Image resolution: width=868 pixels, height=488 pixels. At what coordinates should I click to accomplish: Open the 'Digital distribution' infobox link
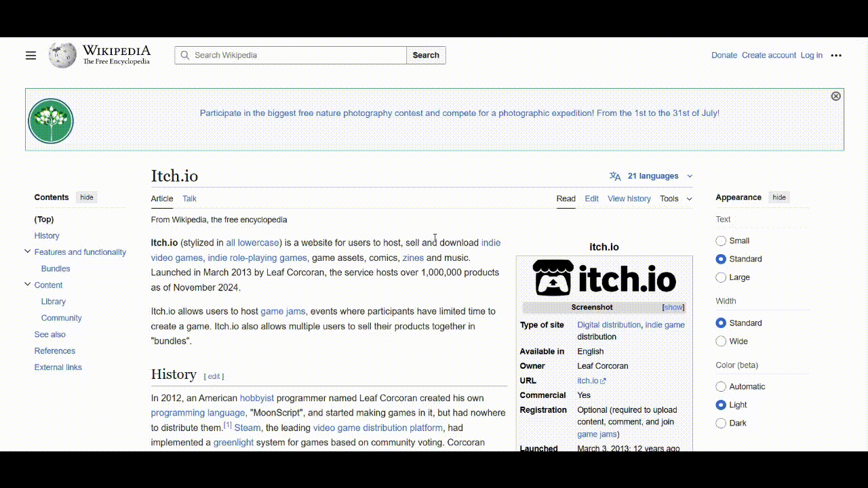(x=609, y=325)
